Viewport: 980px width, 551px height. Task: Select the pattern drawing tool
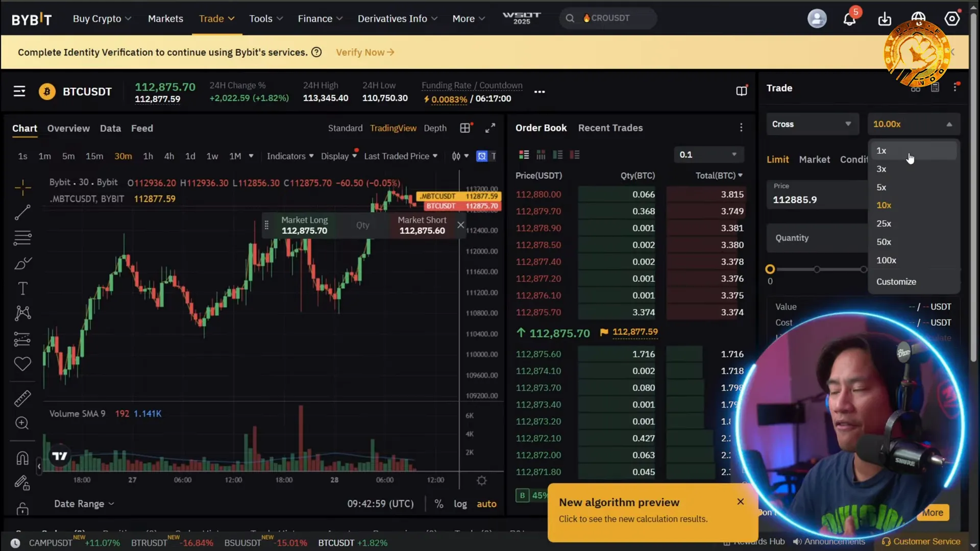(22, 313)
